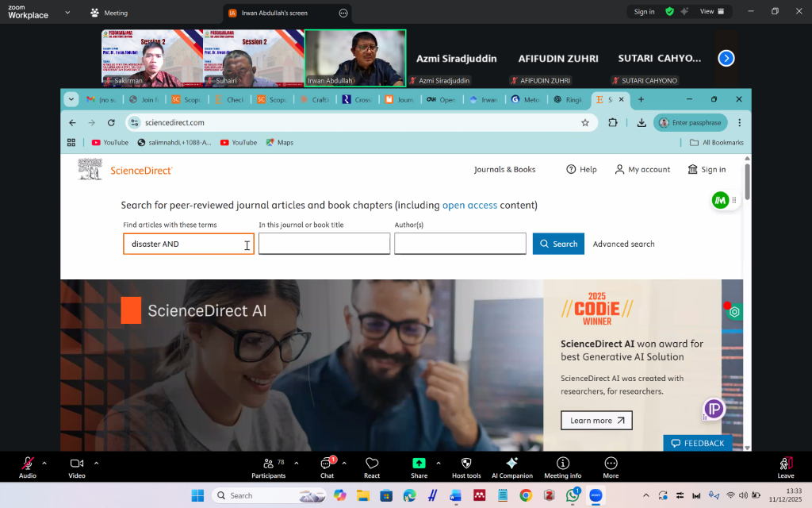Screen dimensions: 812x508
Task: Turn on the Zoom Video camera
Action: [77, 464]
